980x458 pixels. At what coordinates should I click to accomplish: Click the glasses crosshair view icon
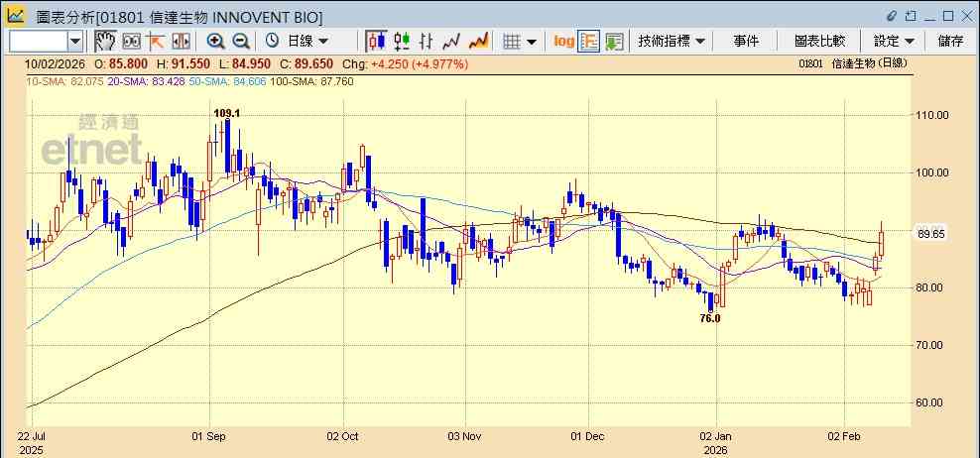[x=131, y=42]
